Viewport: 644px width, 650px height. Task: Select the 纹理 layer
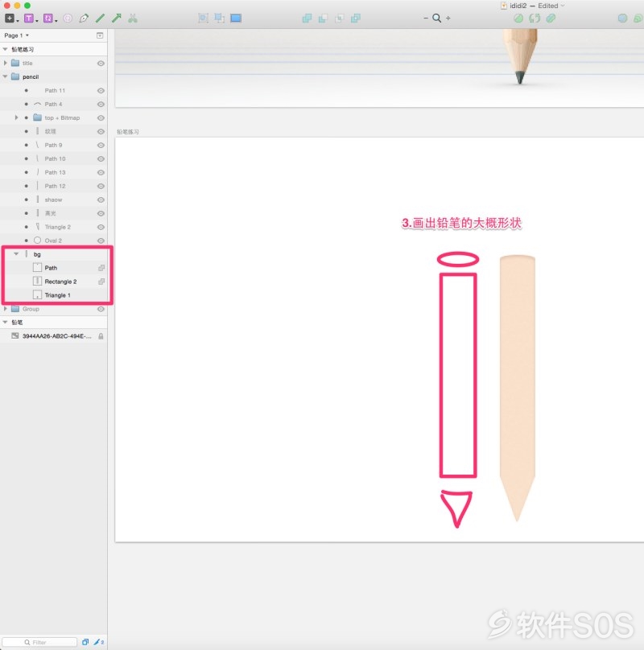click(54, 132)
